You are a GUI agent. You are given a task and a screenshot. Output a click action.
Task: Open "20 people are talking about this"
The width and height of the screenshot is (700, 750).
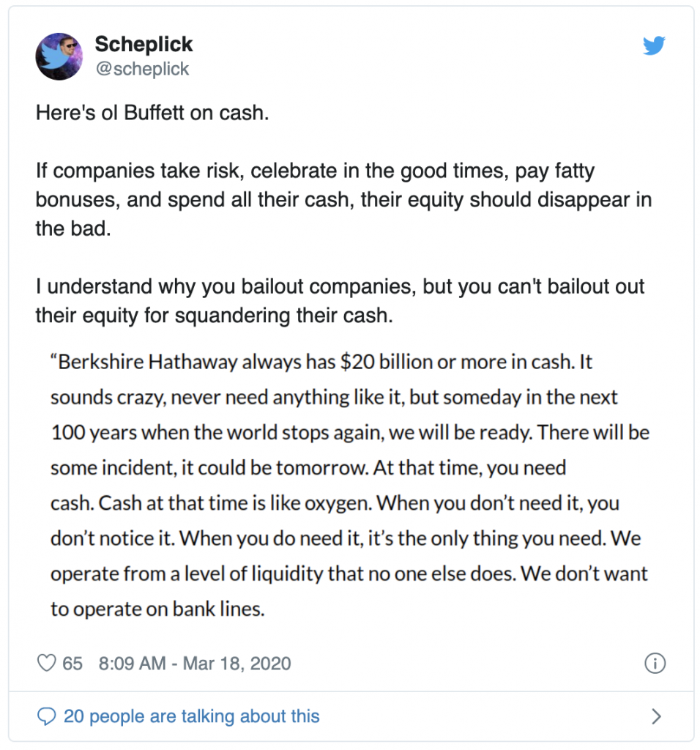tap(191, 716)
